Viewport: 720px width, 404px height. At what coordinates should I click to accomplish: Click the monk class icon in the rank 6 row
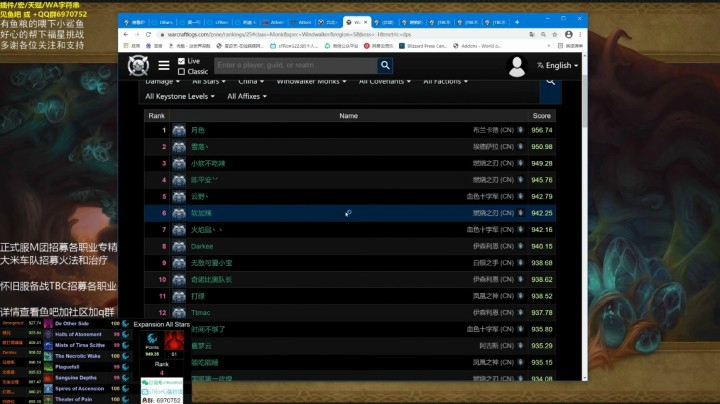[179, 213]
